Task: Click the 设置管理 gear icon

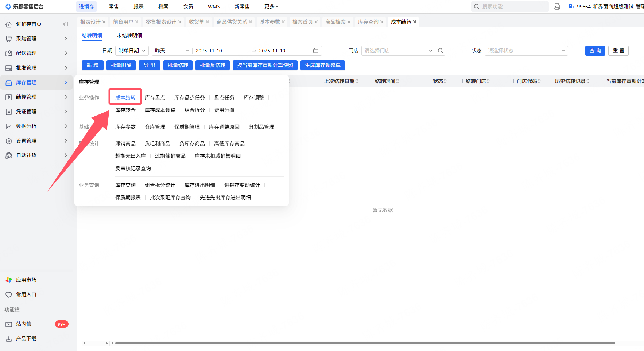Action: click(x=9, y=141)
